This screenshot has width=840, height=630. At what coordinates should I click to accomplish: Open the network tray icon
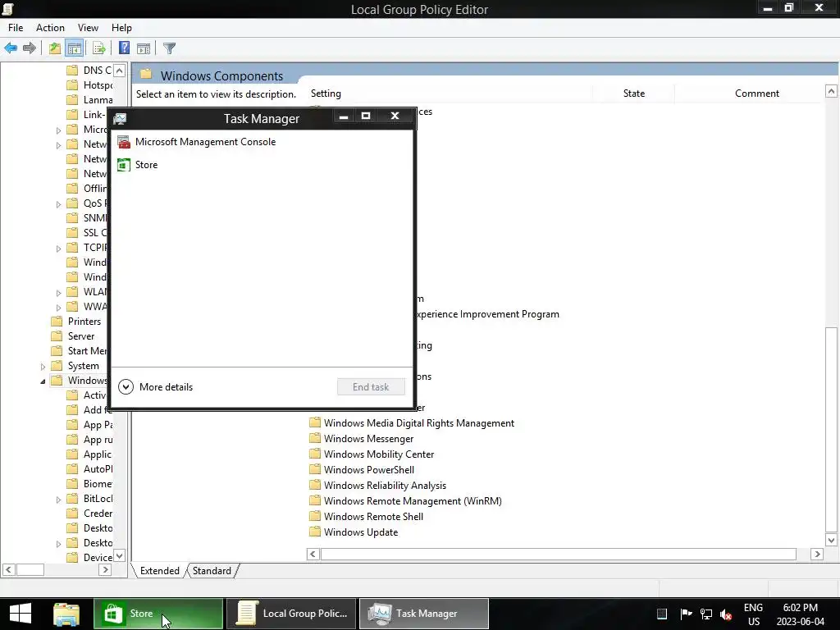[x=706, y=614]
